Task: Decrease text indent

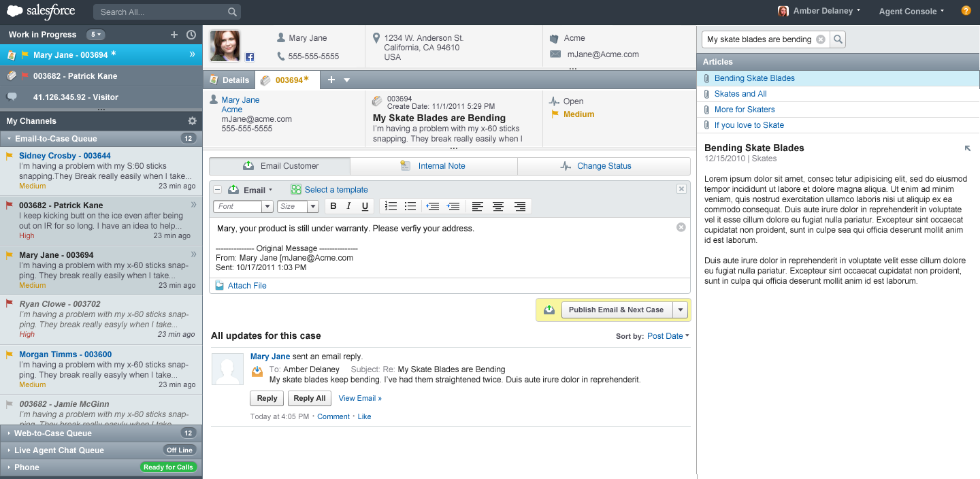Action: point(432,206)
